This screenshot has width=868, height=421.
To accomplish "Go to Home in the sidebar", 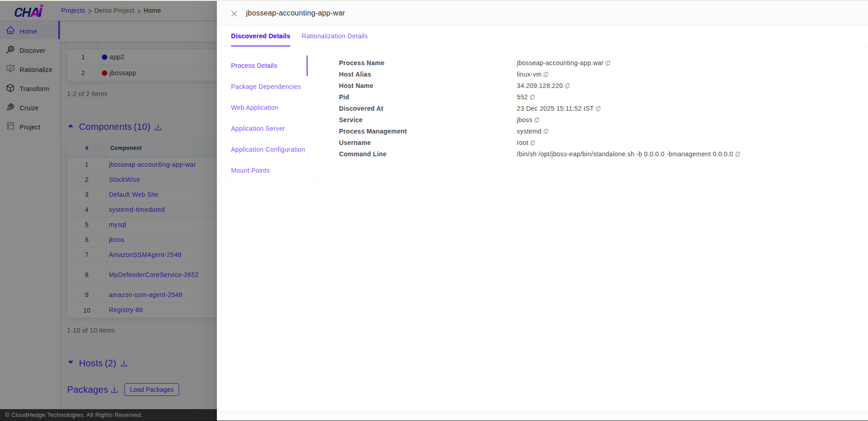I will [30, 31].
